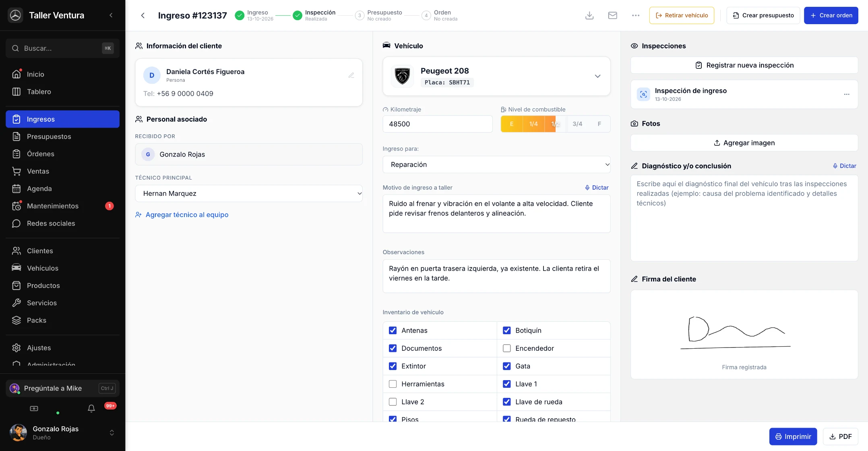This screenshot has width=868, height=451.
Task: Click Registrar nueva inspección button
Action: [744, 65]
